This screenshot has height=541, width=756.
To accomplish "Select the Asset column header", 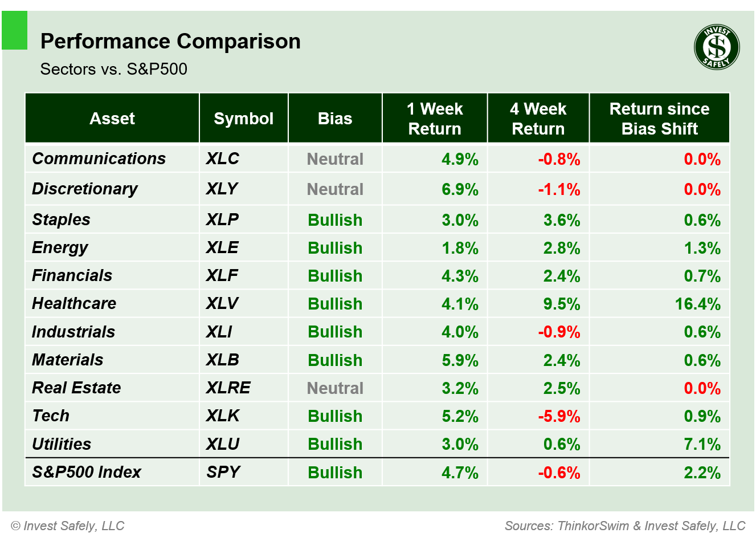I will pos(112,119).
